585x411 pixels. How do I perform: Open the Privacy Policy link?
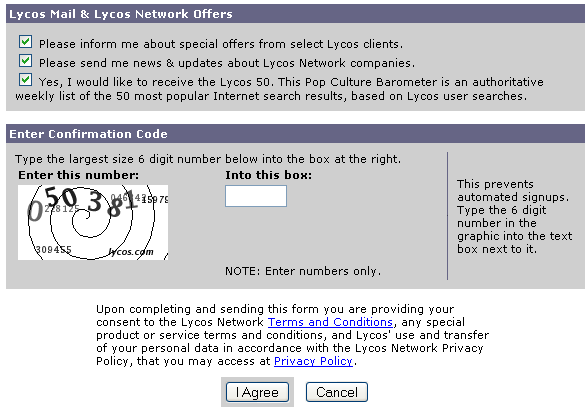tap(313, 361)
